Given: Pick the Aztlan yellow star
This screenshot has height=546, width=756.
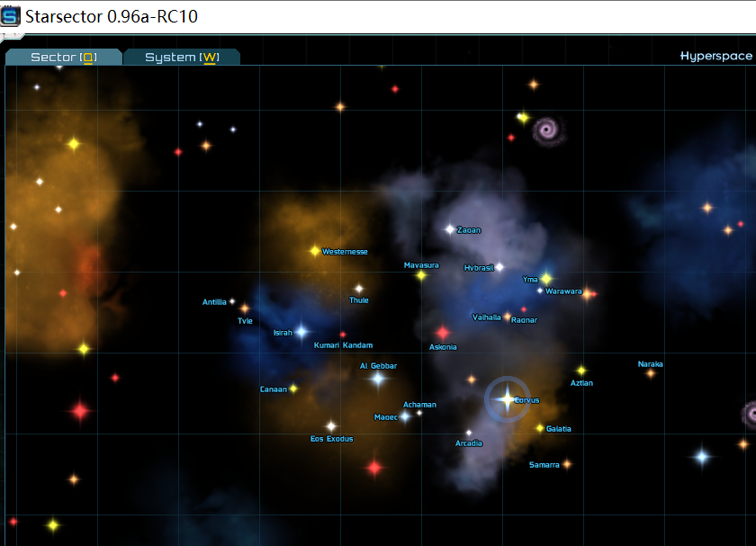Looking at the screenshot, I should 580,371.
